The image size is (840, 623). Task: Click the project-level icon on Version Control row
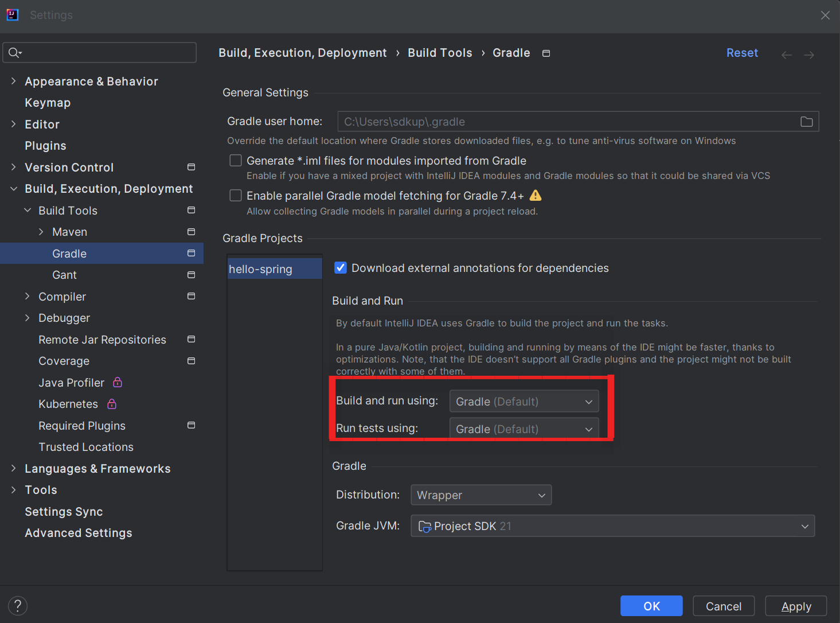pos(192,167)
